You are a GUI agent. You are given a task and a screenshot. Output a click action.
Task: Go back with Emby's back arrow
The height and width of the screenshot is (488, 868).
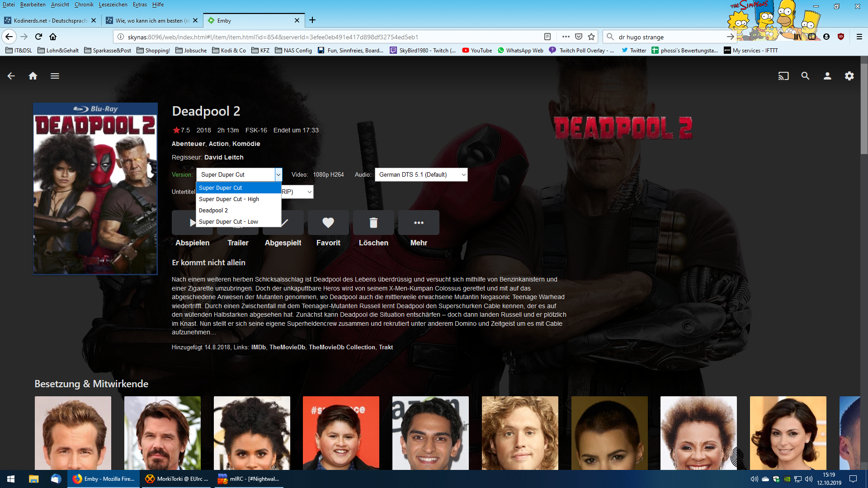[11, 76]
